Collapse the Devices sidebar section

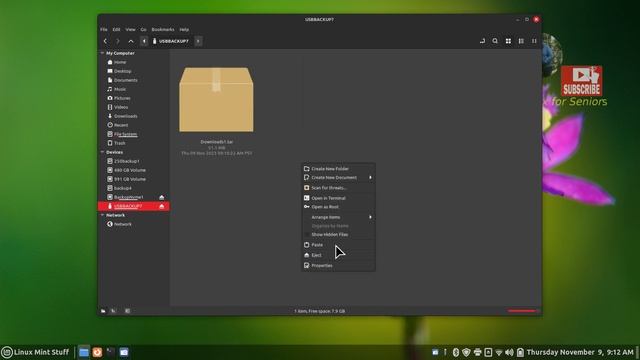pyautogui.click(x=102, y=152)
